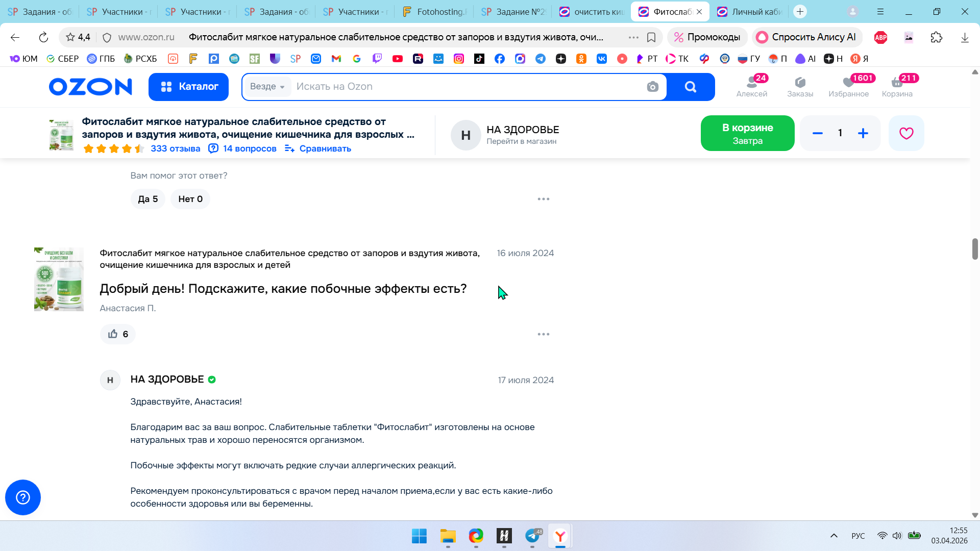Vote Да on answer helpfulness

coord(148,199)
